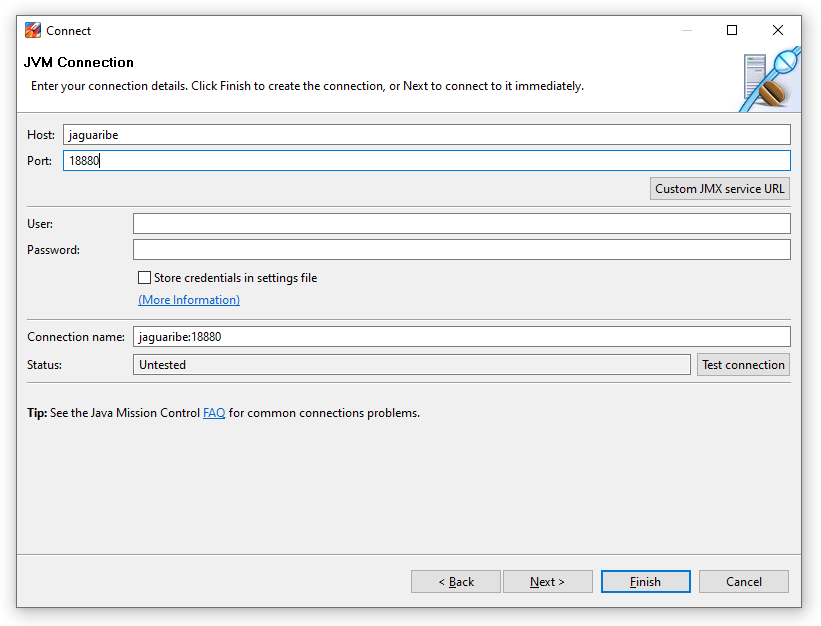Enable Store credentials in settings file
This screenshot has height=626, width=821.
pyautogui.click(x=144, y=277)
